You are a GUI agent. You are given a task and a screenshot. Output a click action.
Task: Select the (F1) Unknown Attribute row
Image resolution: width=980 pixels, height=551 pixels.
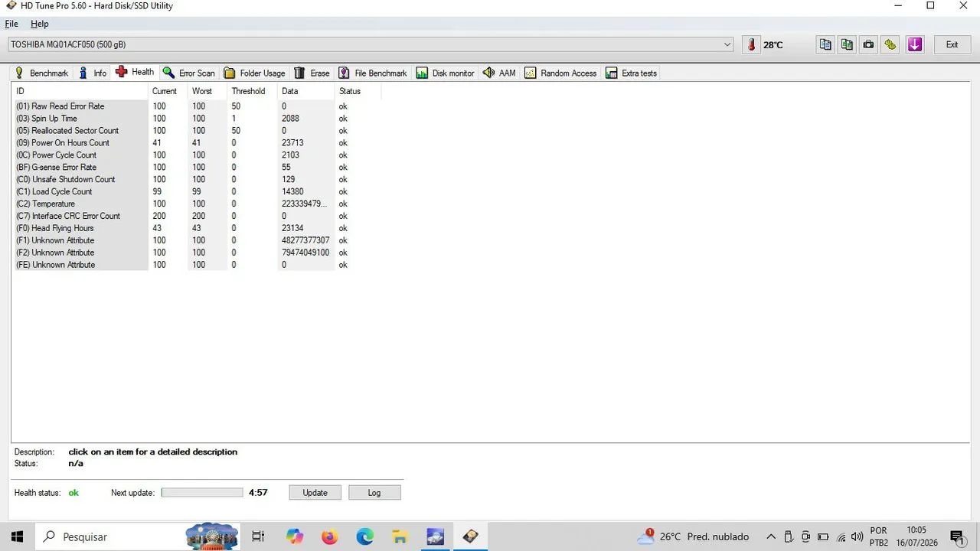197,240
